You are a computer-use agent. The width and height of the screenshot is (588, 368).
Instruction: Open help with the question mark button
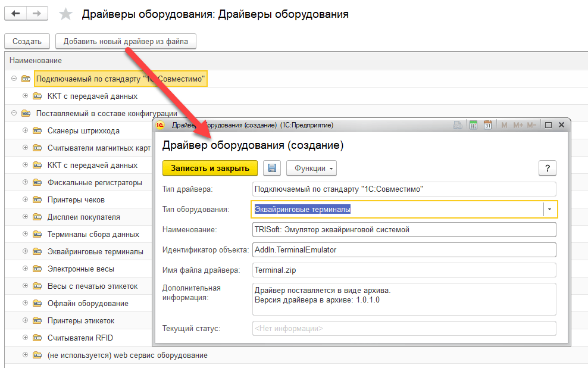point(547,168)
